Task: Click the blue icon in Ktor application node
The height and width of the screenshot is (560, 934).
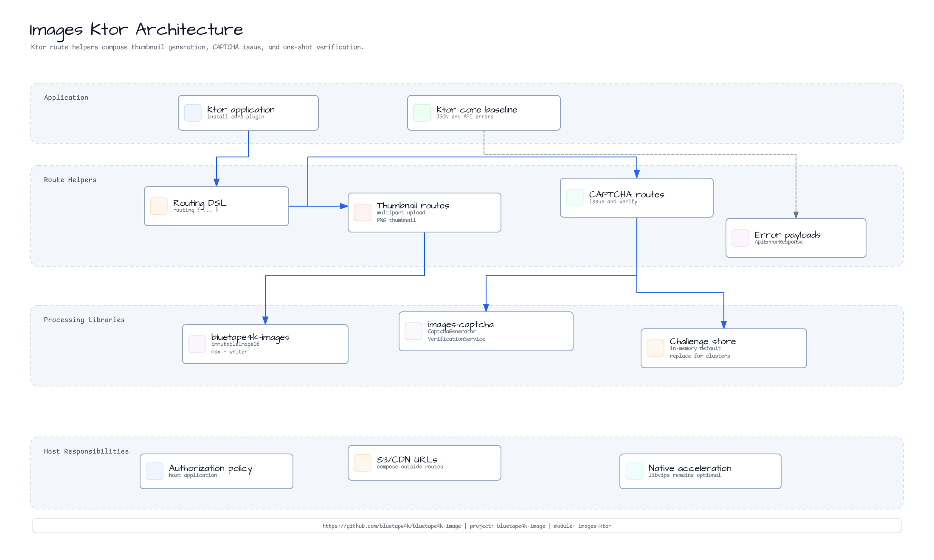Action: pos(193,113)
